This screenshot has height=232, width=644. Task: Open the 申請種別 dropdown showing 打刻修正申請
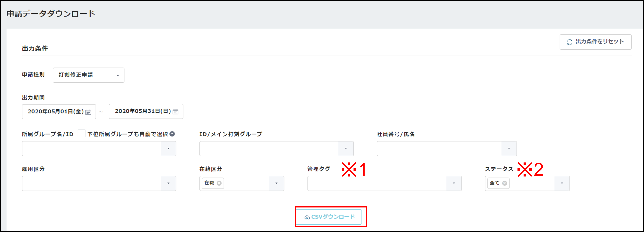pyautogui.click(x=89, y=75)
